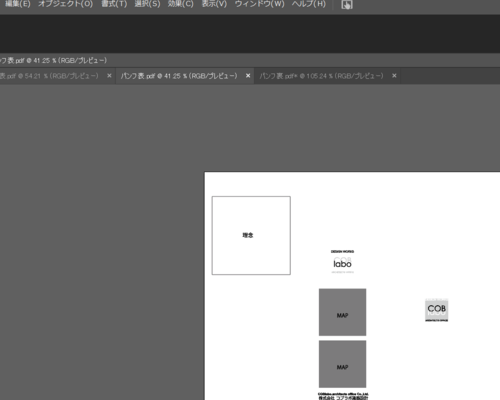Select the lower MAP gray square
The height and width of the screenshot is (400, 500).
tap(342, 364)
